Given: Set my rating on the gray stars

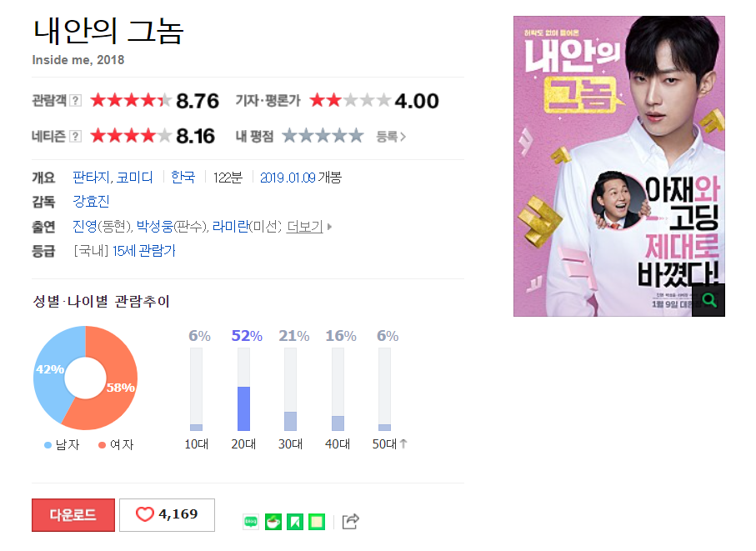Looking at the screenshot, I should [323, 136].
